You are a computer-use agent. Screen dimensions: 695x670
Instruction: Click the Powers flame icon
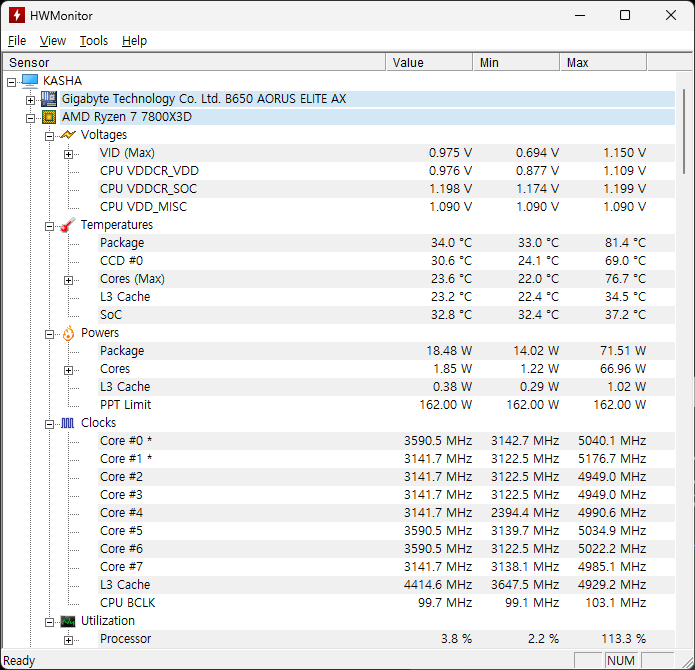click(x=68, y=333)
